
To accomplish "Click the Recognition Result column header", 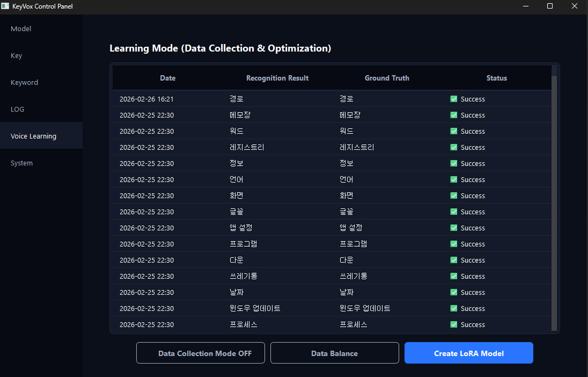I will click(x=277, y=78).
